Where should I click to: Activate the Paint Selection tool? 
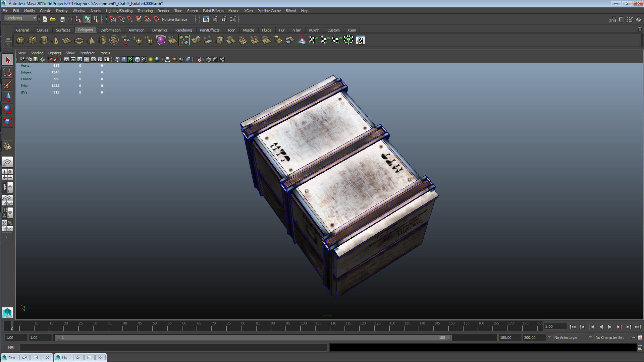tap(7, 84)
